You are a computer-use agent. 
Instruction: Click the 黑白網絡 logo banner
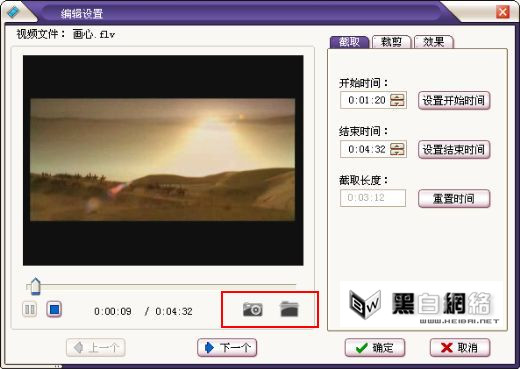click(421, 304)
